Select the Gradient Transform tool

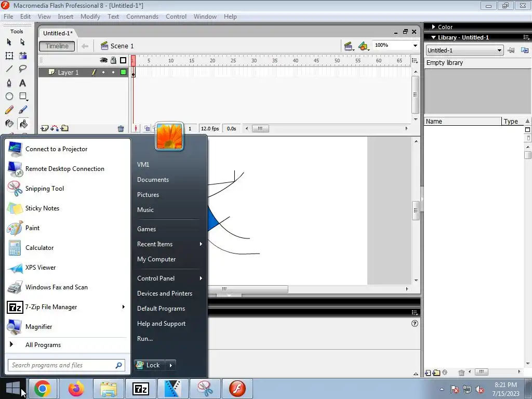tap(23, 56)
